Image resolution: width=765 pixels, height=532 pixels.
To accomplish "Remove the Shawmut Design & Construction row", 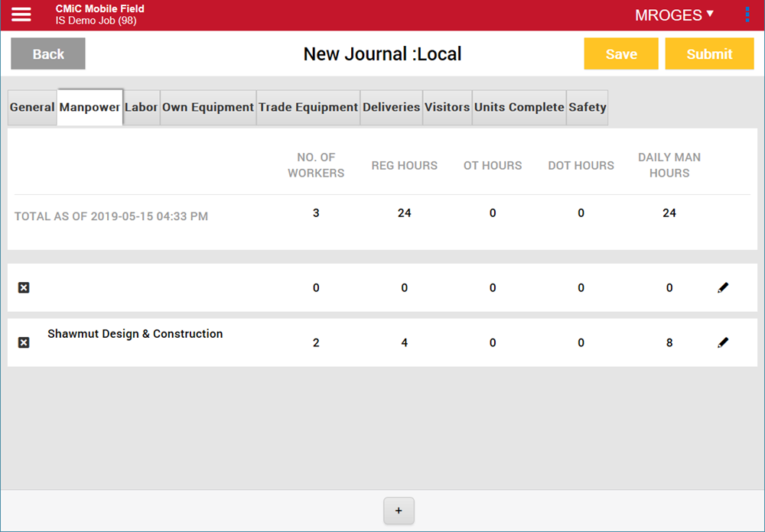I will pyautogui.click(x=24, y=342).
